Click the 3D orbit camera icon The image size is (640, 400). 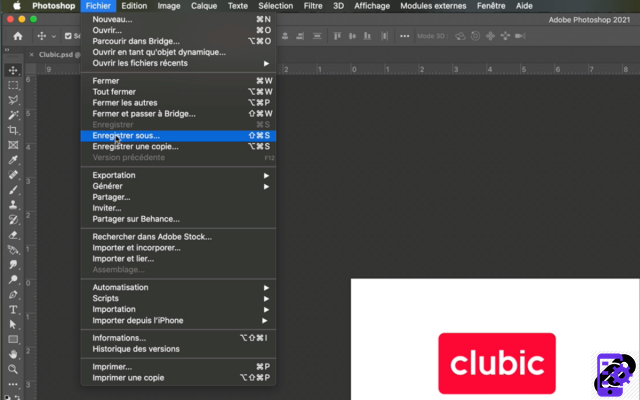pyautogui.click(x=460, y=36)
